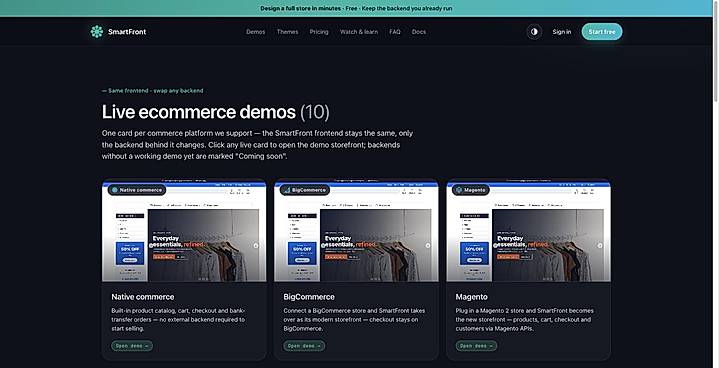Viewport: 719px width, 368px height.
Task: Go to the Pricing page
Action: coord(319,32)
